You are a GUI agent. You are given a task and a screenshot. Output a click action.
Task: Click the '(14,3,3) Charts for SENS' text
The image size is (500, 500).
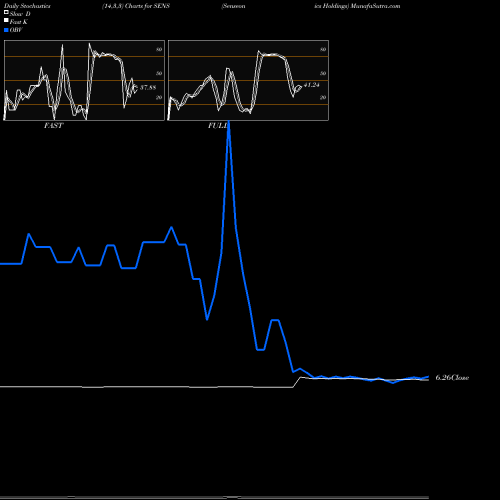click(136, 6)
